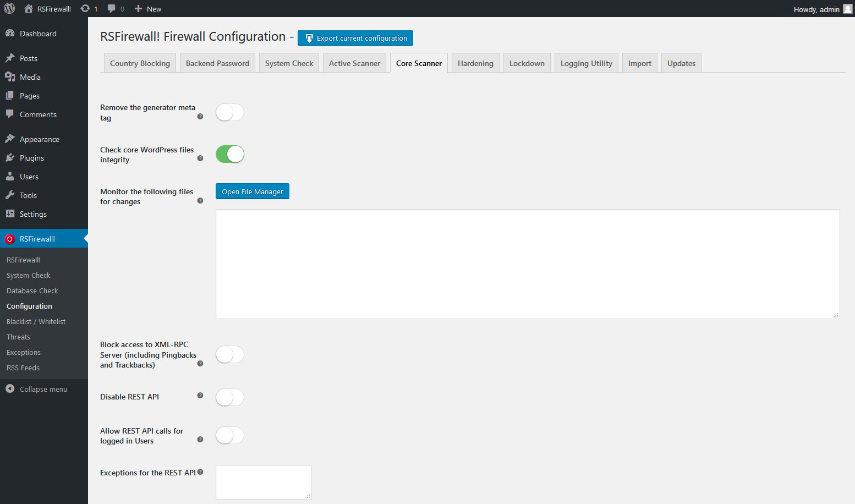Click the Plugins plug icon
855x504 pixels.
pyautogui.click(x=10, y=157)
